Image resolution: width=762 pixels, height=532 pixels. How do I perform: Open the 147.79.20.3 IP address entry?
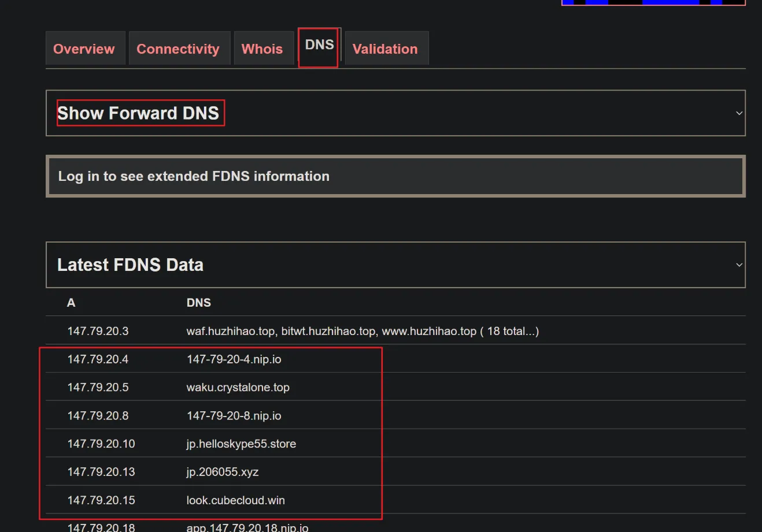coord(98,331)
